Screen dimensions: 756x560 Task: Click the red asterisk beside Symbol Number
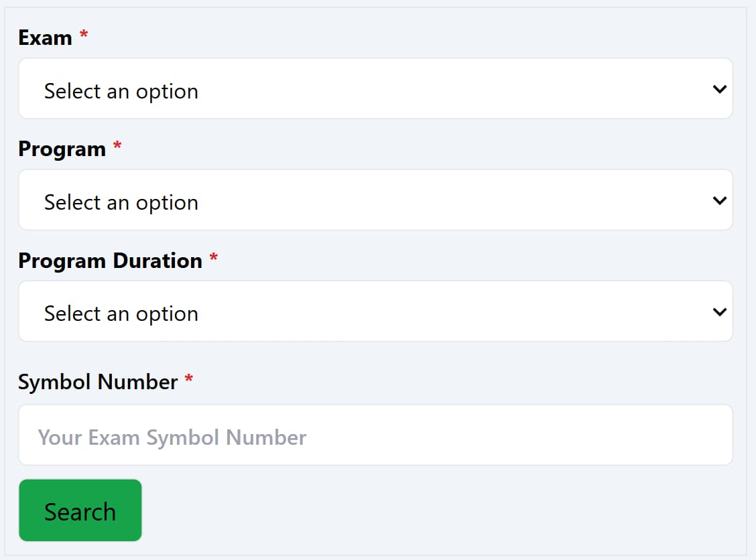pyautogui.click(x=189, y=379)
